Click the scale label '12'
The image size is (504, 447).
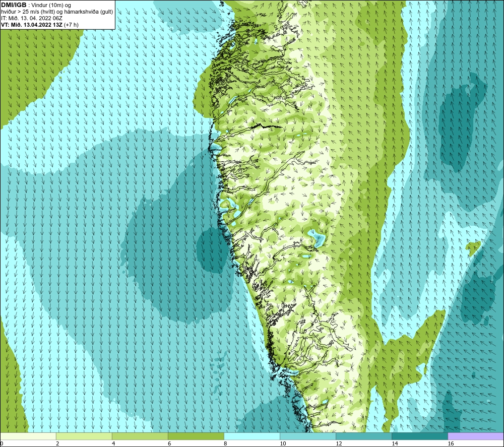[x=339, y=443]
